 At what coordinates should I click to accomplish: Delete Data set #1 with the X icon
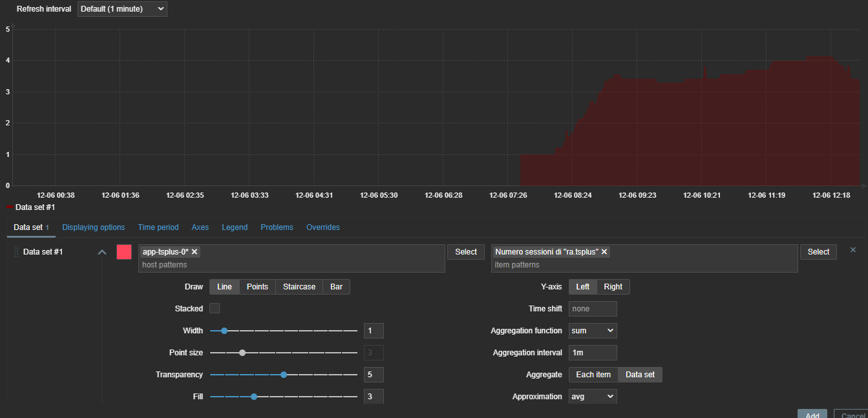coord(852,250)
